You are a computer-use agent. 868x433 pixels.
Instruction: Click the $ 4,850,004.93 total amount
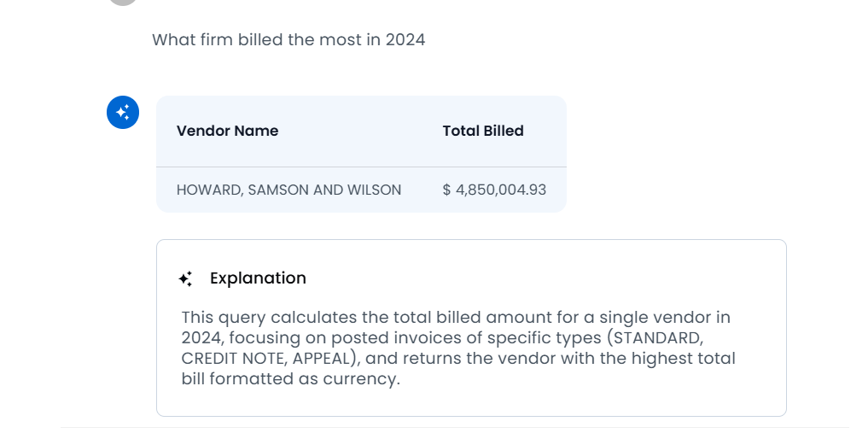click(x=494, y=190)
